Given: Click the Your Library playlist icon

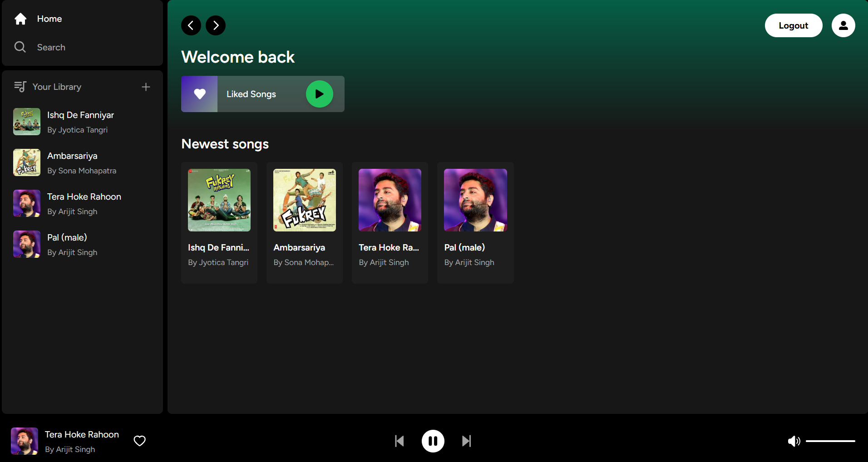Looking at the screenshot, I should (20, 87).
